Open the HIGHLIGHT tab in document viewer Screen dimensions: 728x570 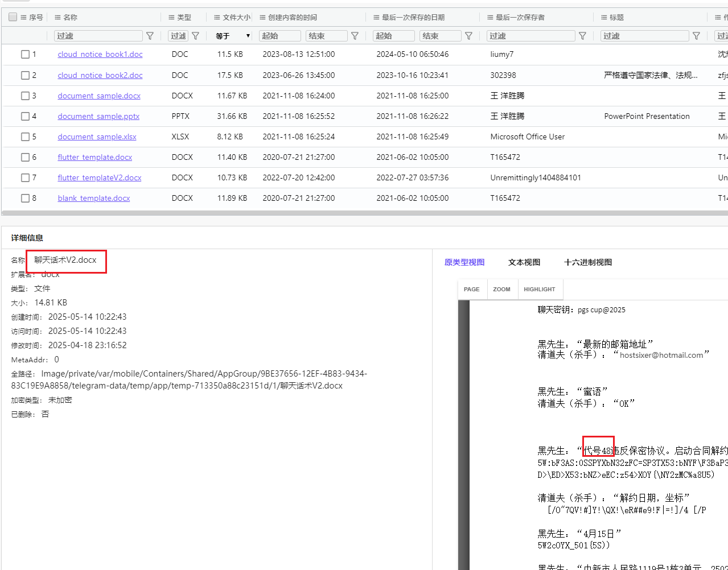click(539, 289)
